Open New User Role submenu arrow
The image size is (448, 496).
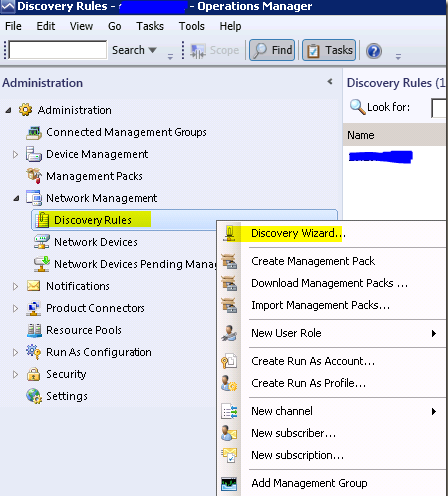(x=434, y=333)
